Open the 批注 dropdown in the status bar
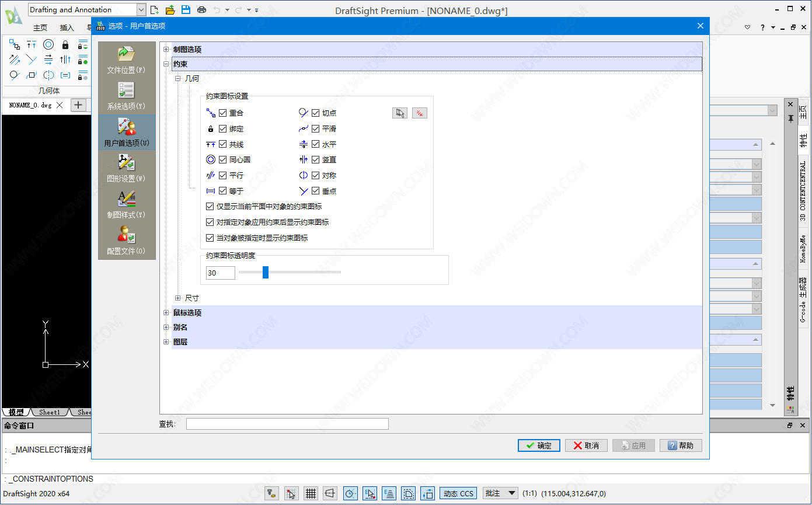 pos(500,493)
